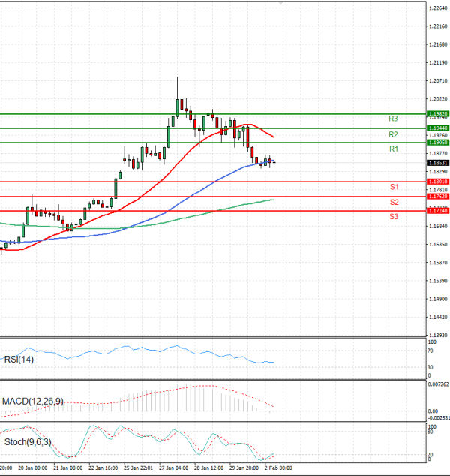Click the 1.22640 price axis label

click(438, 8)
